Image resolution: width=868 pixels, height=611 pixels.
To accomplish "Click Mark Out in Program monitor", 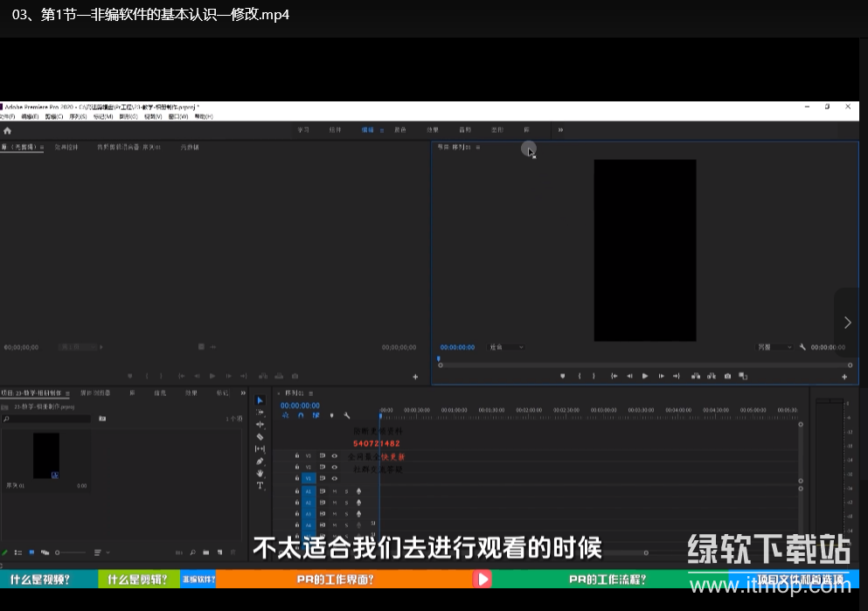I will point(594,376).
